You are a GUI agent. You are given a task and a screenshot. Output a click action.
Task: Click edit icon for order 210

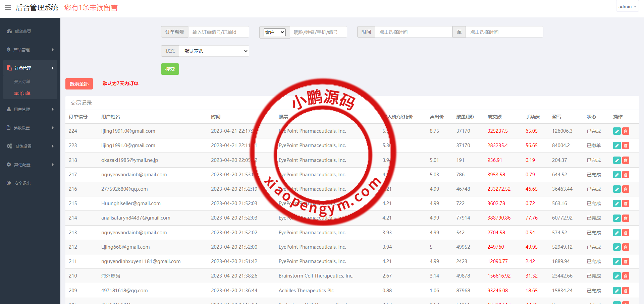click(x=616, y=276)
